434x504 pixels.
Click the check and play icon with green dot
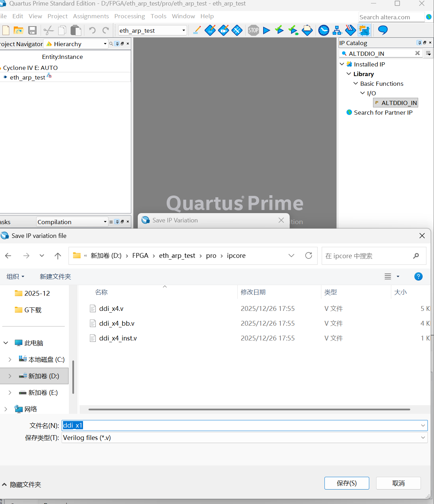(x=293, y=30)
